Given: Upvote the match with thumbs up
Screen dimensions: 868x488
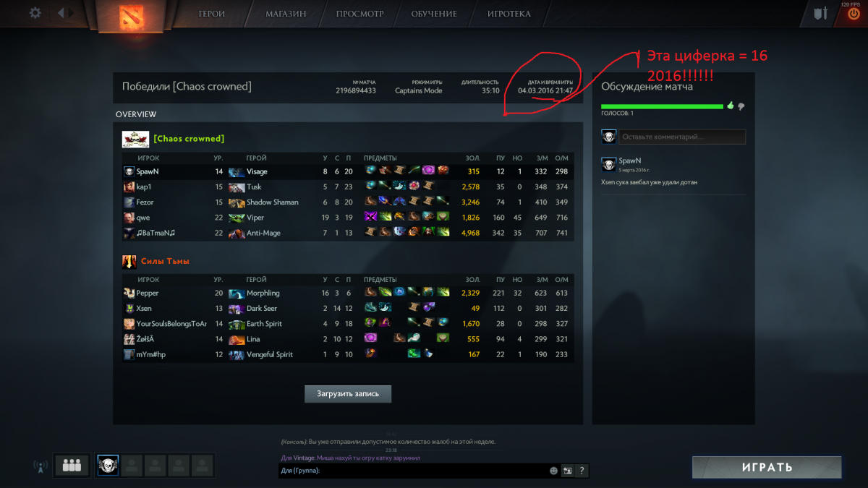Looking at the screenshot, I should click(731, 106).
